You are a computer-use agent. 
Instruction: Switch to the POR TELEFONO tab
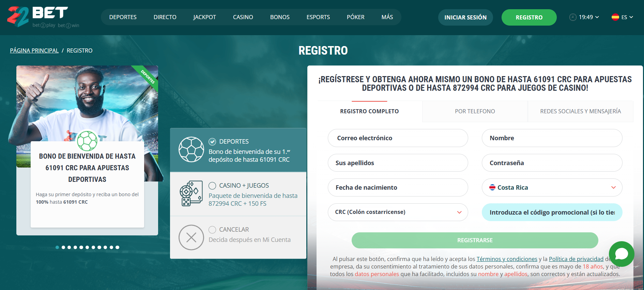pos(475,111)
